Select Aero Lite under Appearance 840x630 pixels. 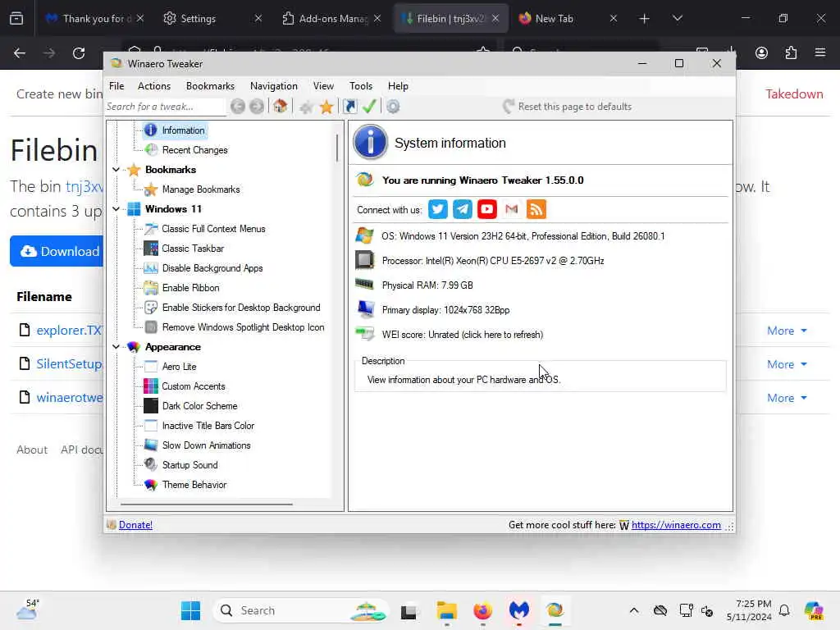[x=179, y=367]
